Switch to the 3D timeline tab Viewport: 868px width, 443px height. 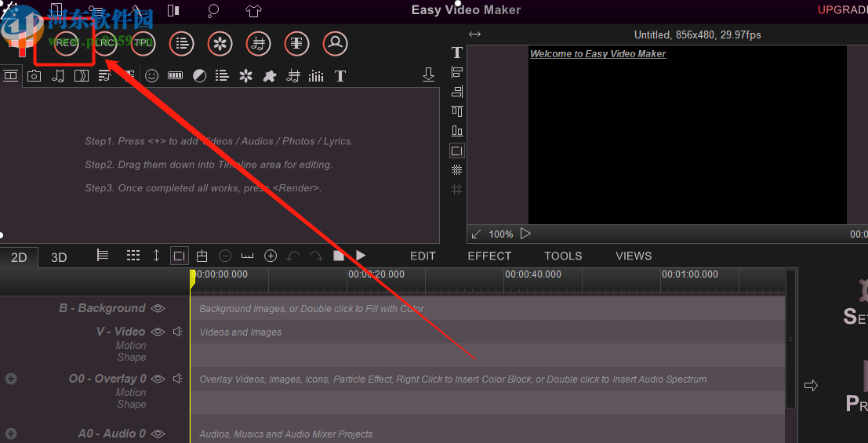click(x=59, y=257)
